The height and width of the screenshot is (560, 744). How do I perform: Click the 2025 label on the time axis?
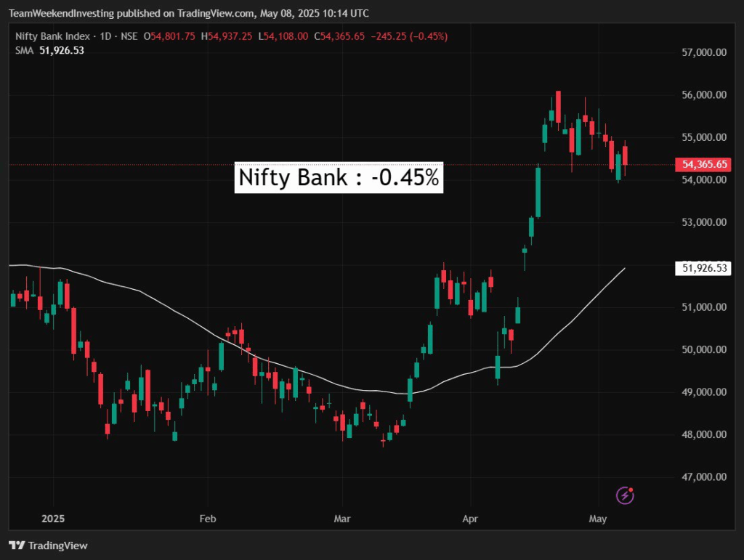tap(53, 519)
